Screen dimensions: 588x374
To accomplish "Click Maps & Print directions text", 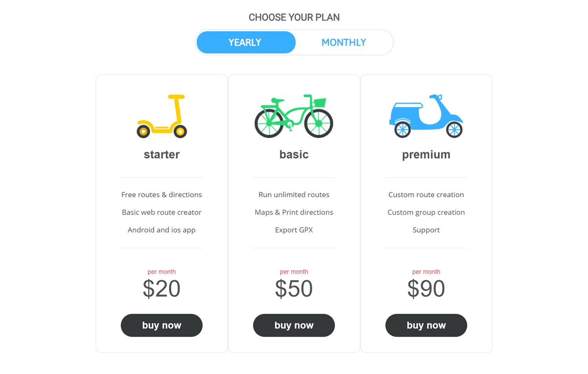I will 294,212.
